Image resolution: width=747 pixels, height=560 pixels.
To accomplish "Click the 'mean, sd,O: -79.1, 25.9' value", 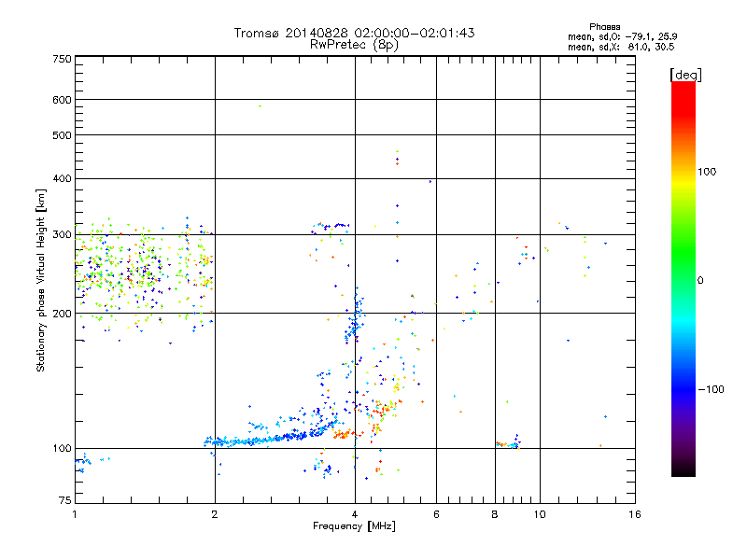I will coord(622,36).
